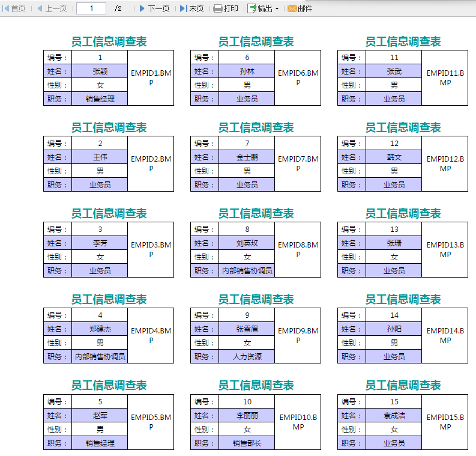Click photo cell EMPID3.BMP

151,250
